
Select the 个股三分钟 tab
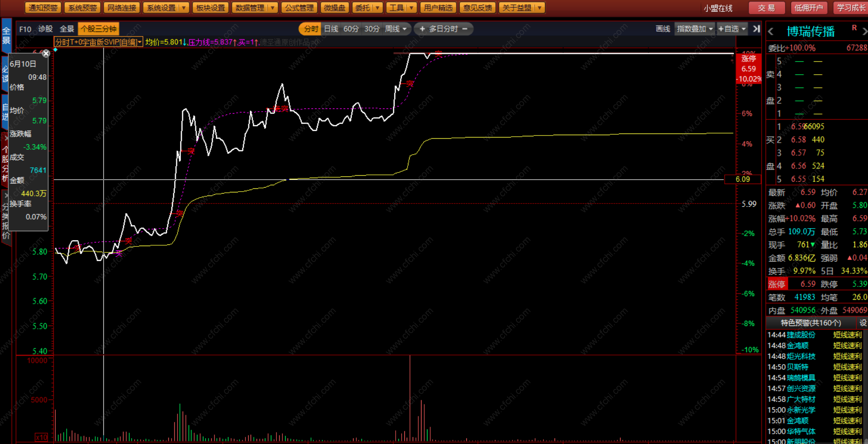click(99, 29)
